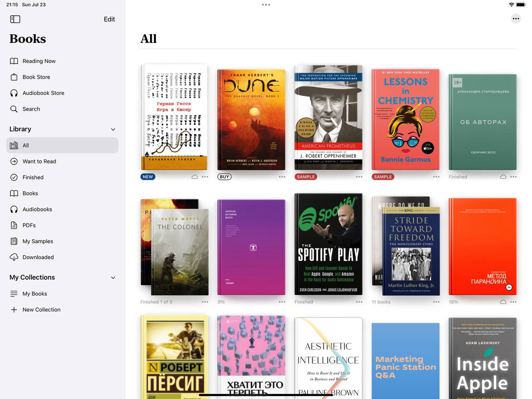
Task: Download the Hermann Hesse book via cloud icon
Action: click(x=195, y=177)
